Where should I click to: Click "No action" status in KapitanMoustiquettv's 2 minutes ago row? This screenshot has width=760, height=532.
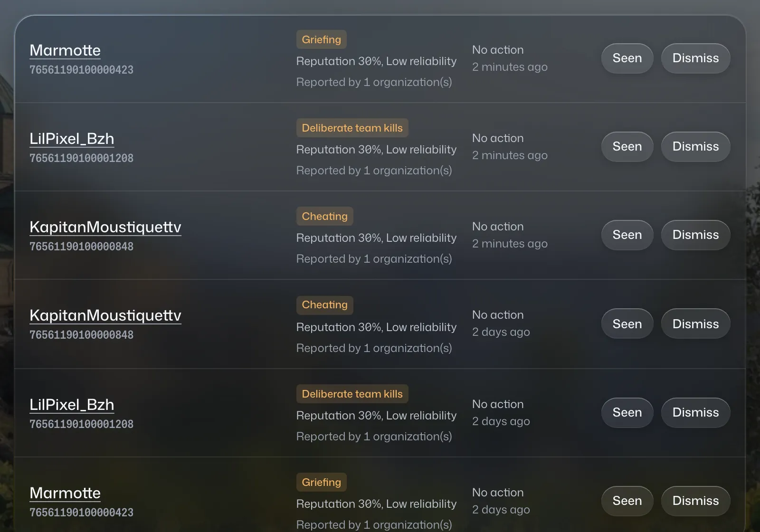coord(498,227)
